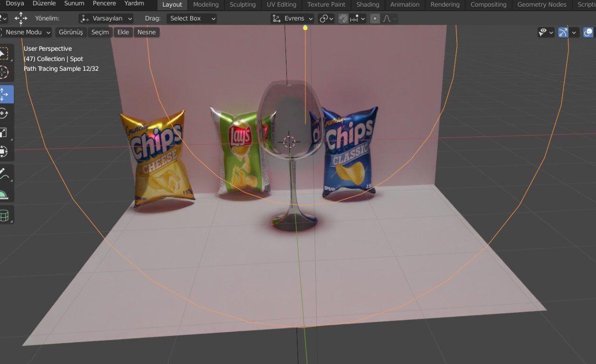The image size is (596, 364).
Task: Choose the Move tool
Action: pyautogui.click(x=5, y=94)
